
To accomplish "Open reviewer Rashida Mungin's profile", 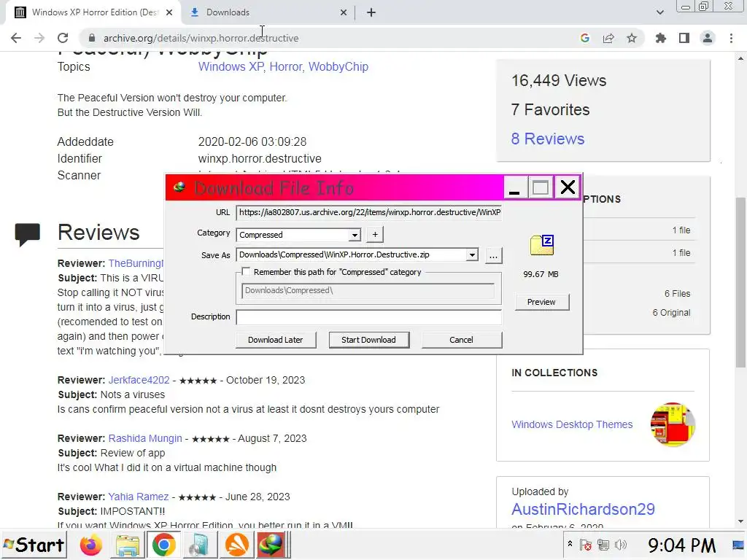I will pos(145,438).
